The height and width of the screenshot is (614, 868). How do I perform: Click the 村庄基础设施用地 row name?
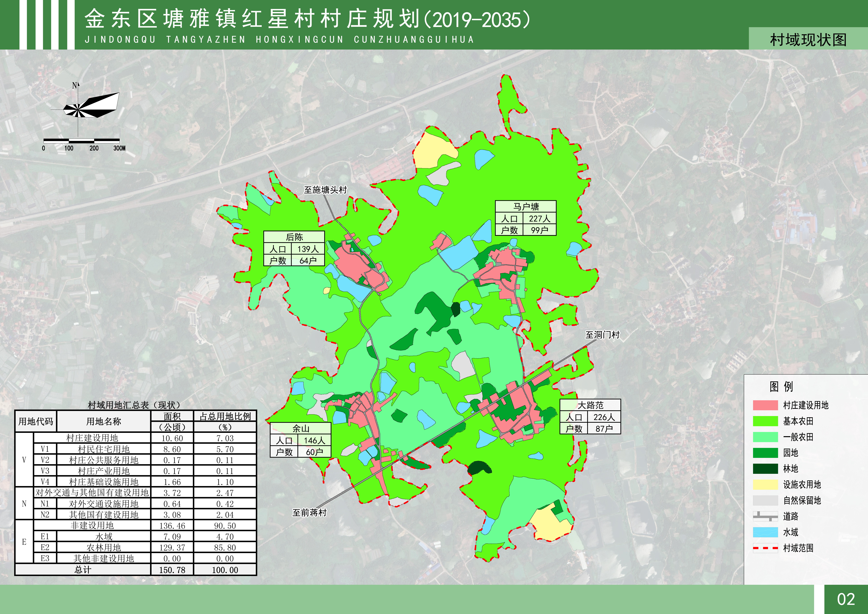(104, 482)
